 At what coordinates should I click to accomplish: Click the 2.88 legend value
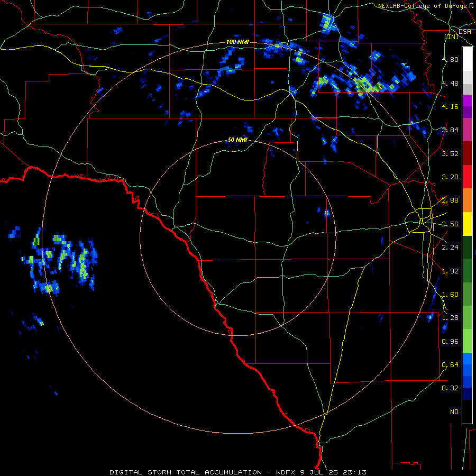(x=450, y=200)
